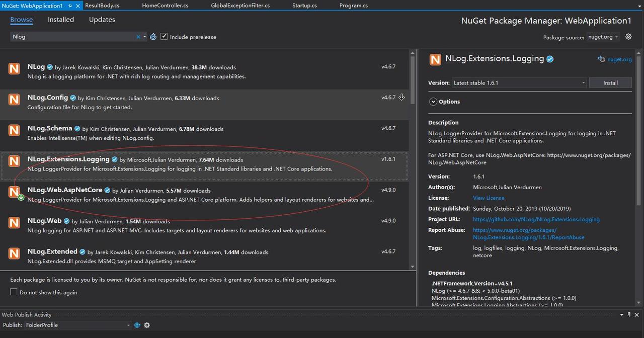Pin the NuGet: WebApplication1 tab
The image size is (644, 338).
coord(70,6)
